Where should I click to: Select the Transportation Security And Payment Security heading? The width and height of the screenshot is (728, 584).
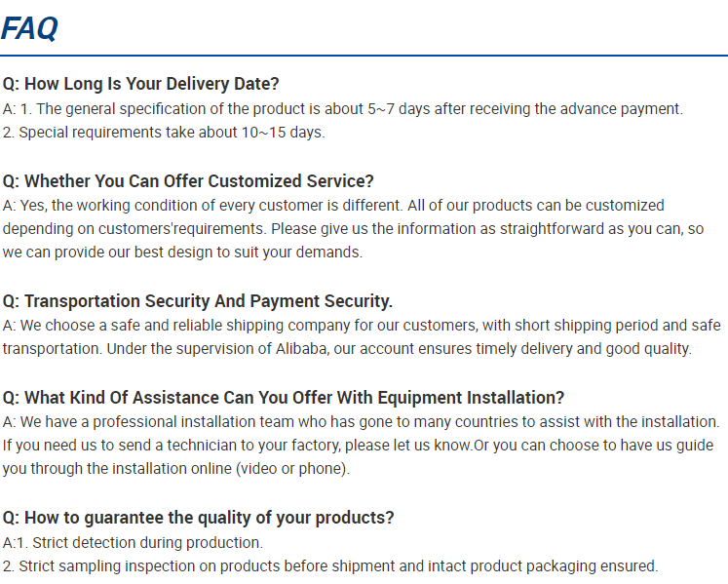197,301
